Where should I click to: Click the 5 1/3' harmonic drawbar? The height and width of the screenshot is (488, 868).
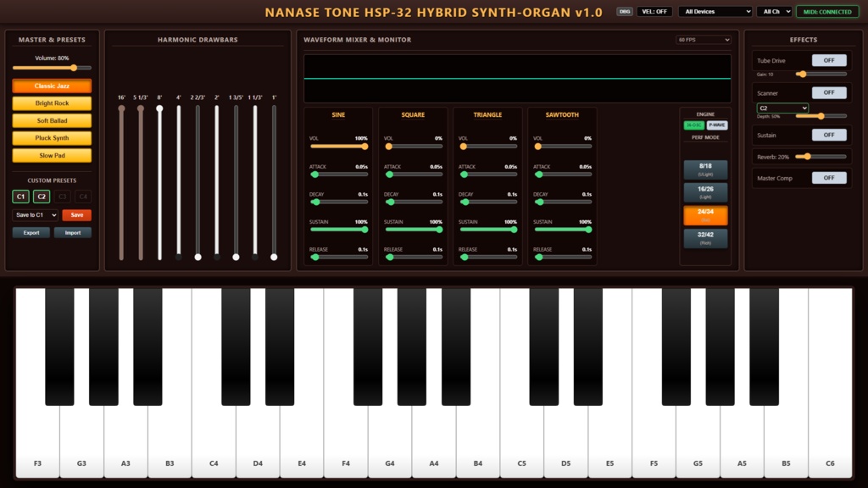click(141, 183)
